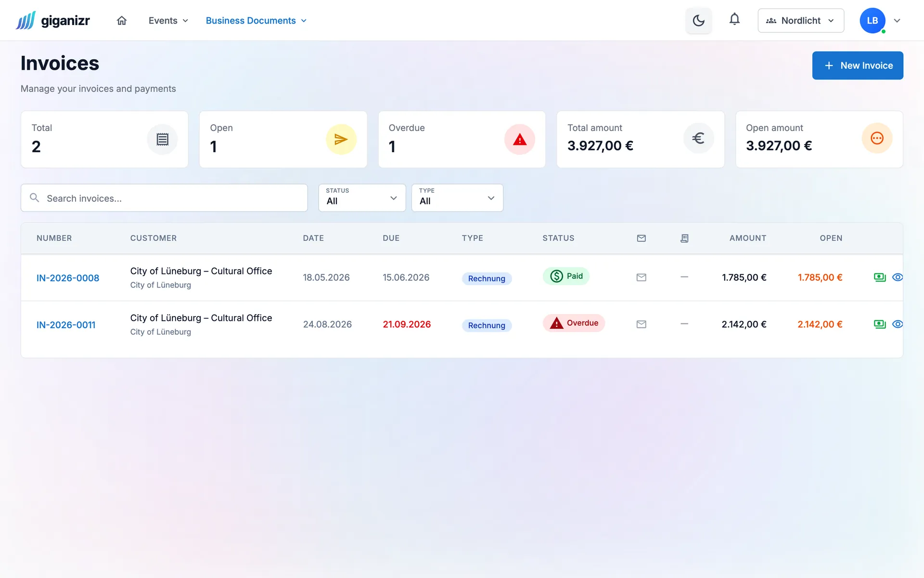
Task: Open the Business Documents menu
Action: coord(256,21)
